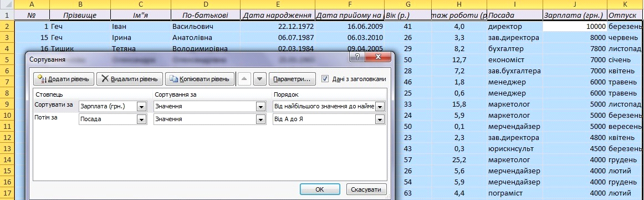Click the name cell 'Іван'
644x200 pixels.
(141, 26)
